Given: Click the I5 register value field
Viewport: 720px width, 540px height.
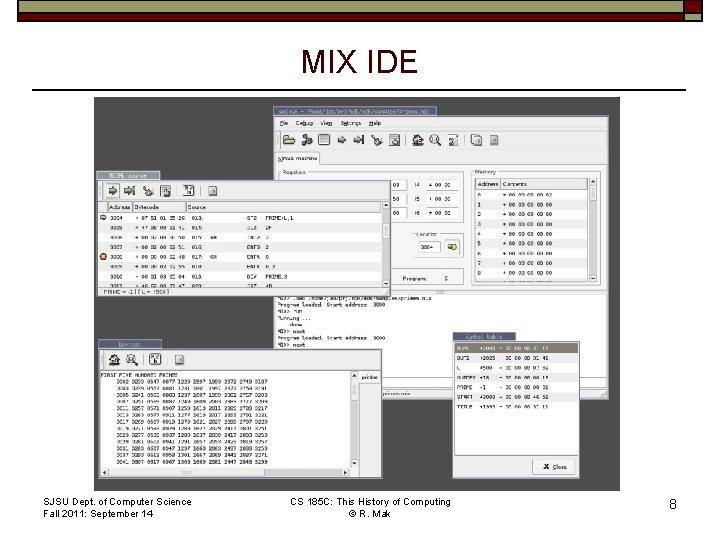Looking at the screenshot, I should click(441, 199).
